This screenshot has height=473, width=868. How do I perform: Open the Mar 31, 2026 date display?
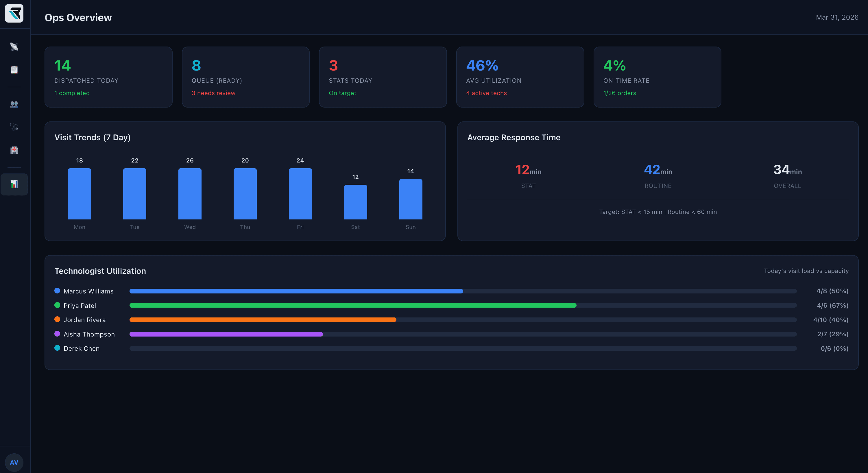pyautogui.click(x=837, y=17)
